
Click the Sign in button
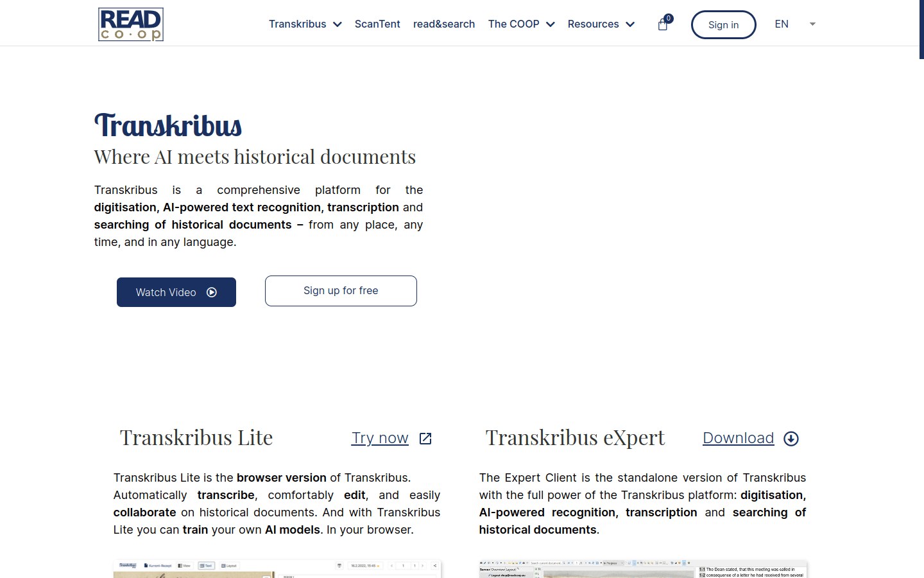pyautogui.click(x=723, y=24)
